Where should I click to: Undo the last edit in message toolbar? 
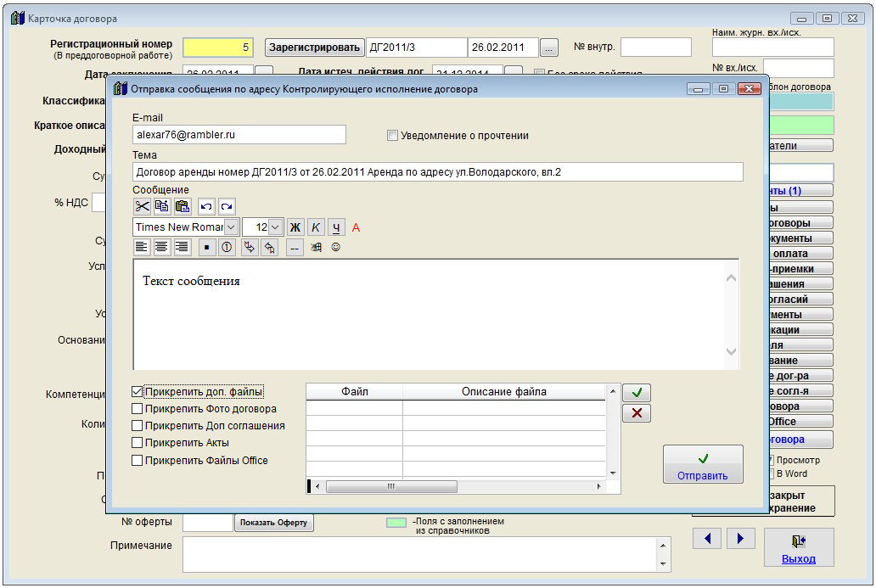[x=206, y=206]
